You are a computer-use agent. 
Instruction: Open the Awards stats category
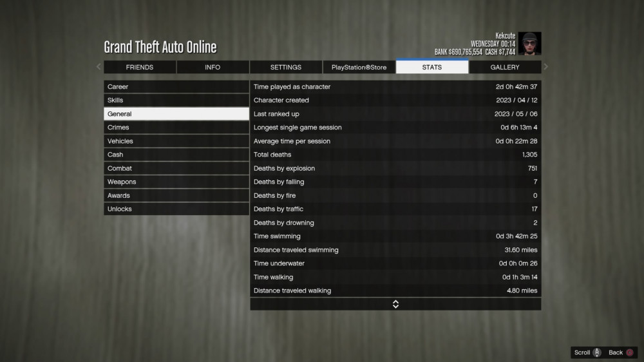coord(176,196)
